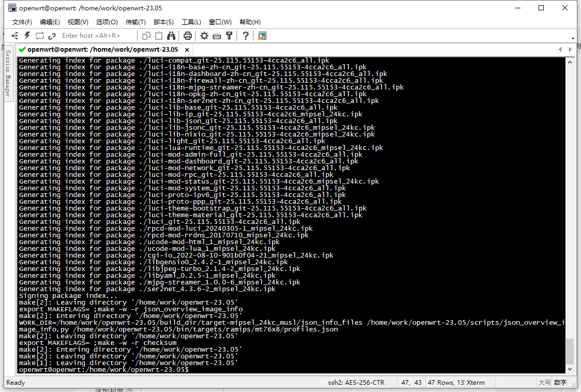Open the 文件(F) menu
The width and height of the screenshot is (581, 392).
coord(22,22)
